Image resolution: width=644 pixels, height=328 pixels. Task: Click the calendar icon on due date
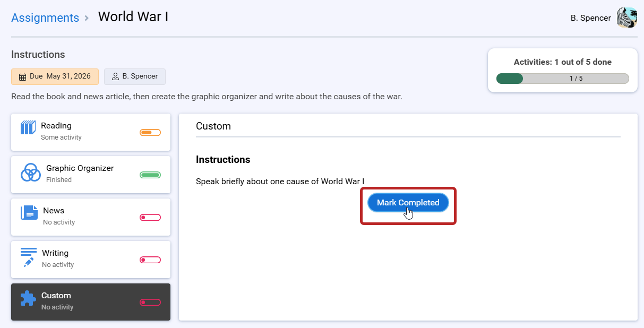(22, 77)
